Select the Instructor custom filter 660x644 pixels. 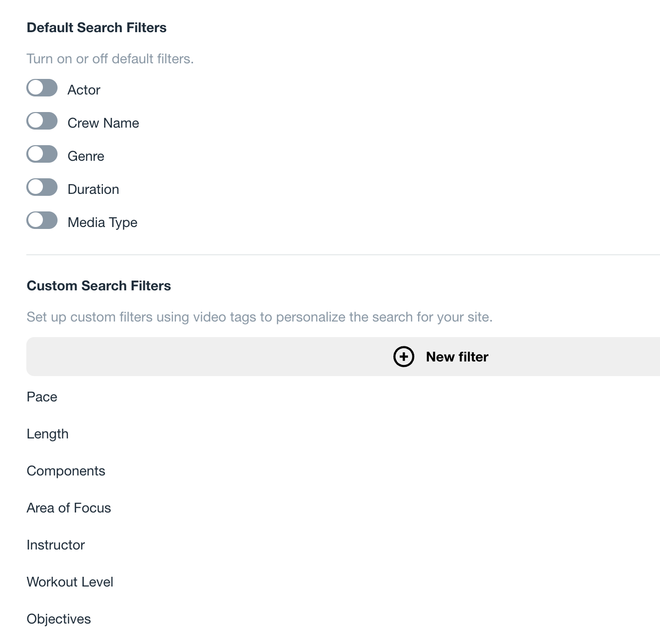(56, 545)
